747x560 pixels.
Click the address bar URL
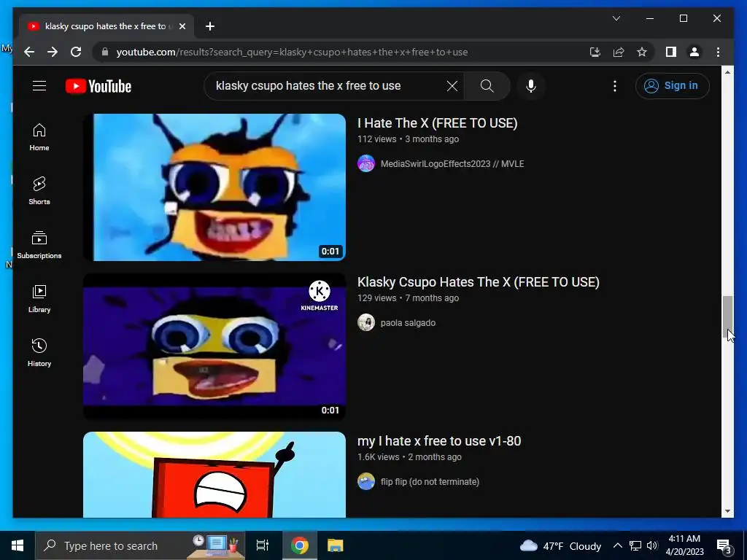click(292, 52)
